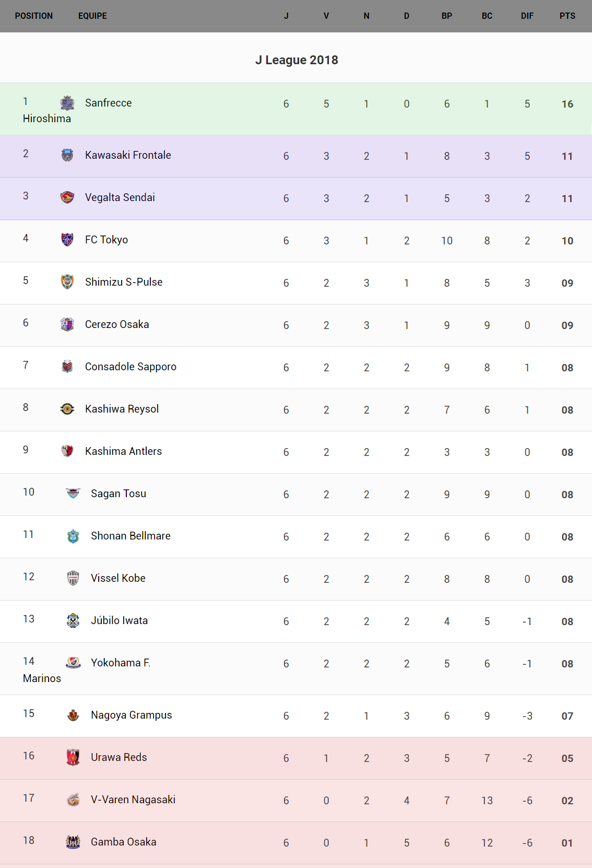Click the EQUIPE column header
This screenshot has height=868, width=592.
coord(92,16)
